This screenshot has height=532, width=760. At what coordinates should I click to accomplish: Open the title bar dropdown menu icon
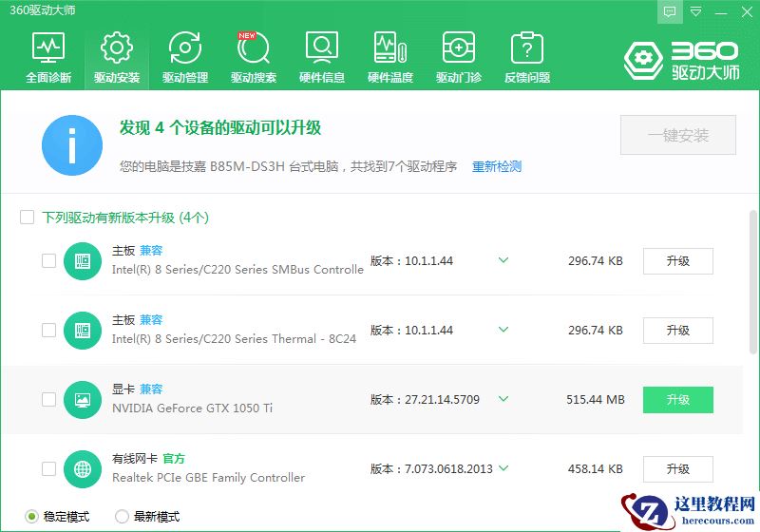(696, 11)
